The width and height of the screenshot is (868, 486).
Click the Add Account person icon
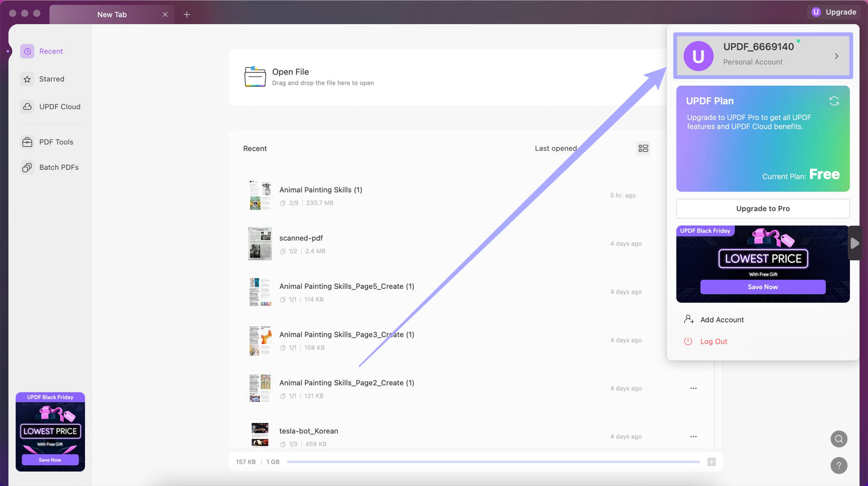coord(689,319)
